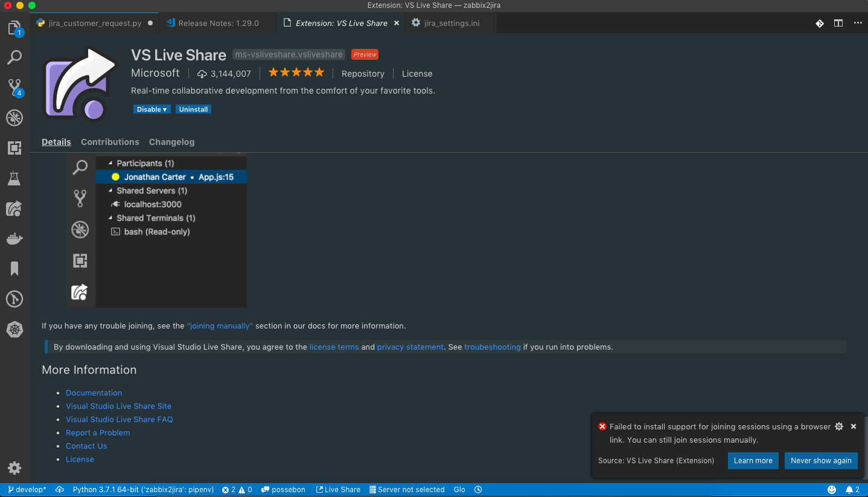Open the Test beaker view
The image size is (868, 497).
pos(14,178)
